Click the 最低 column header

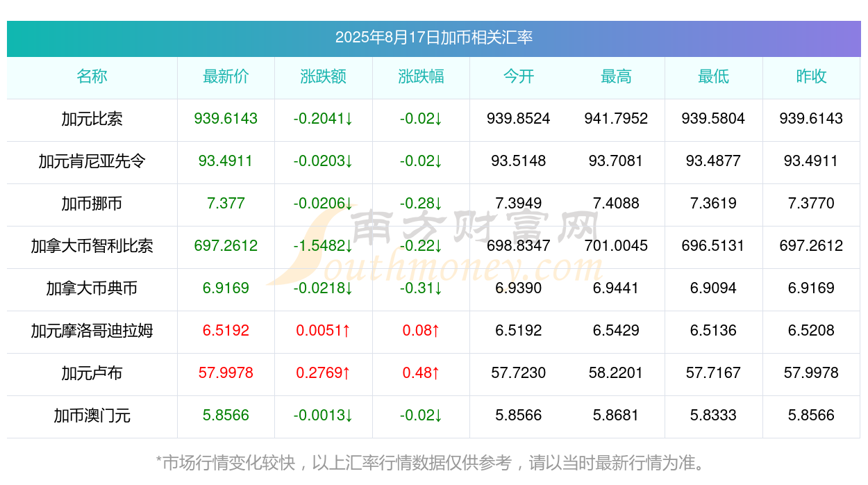point(714,76)
